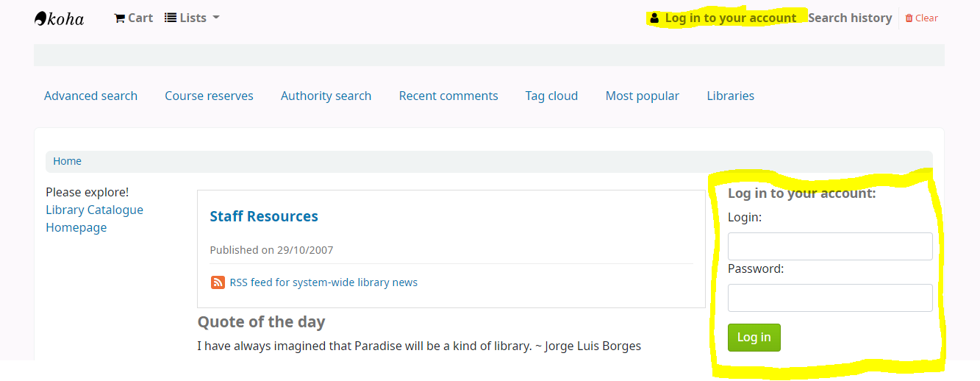Viewport: 980px width, 381px height.
Task: View Recent comments
Action: coord(448,96)
